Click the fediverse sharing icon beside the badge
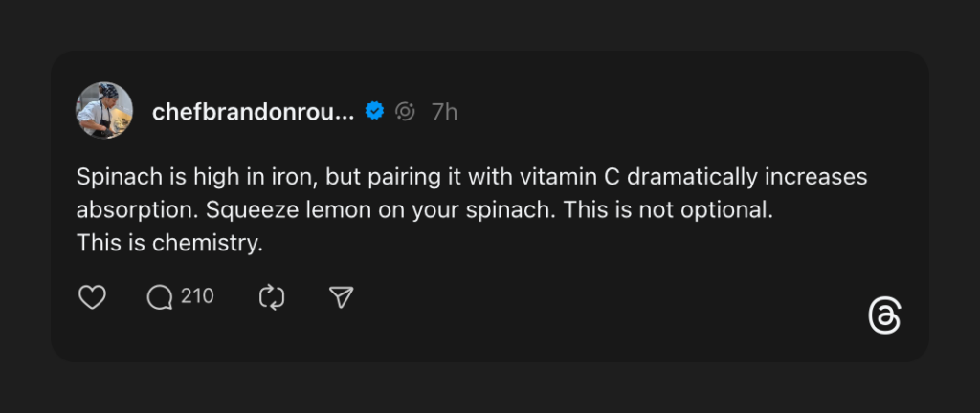The image size is (980, 413). tap(405, 112)
